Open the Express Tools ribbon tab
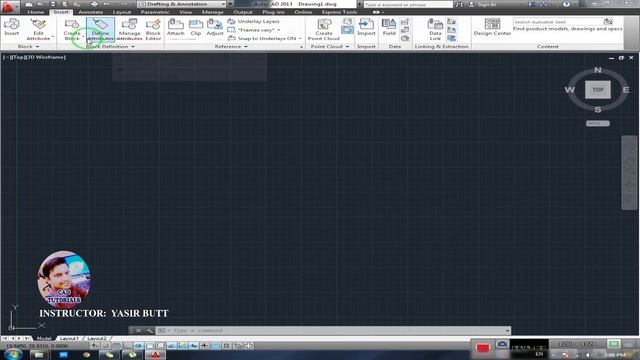Viewport: 640px width, 360px height. coord(339,12)
